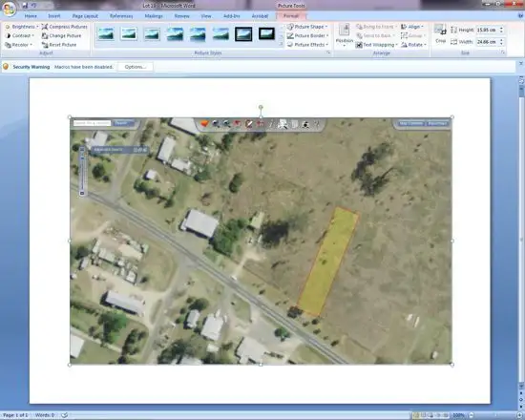
Task: Switch to the Add-Ins tab
Action: pyautogui.click(x=232, y=15)
